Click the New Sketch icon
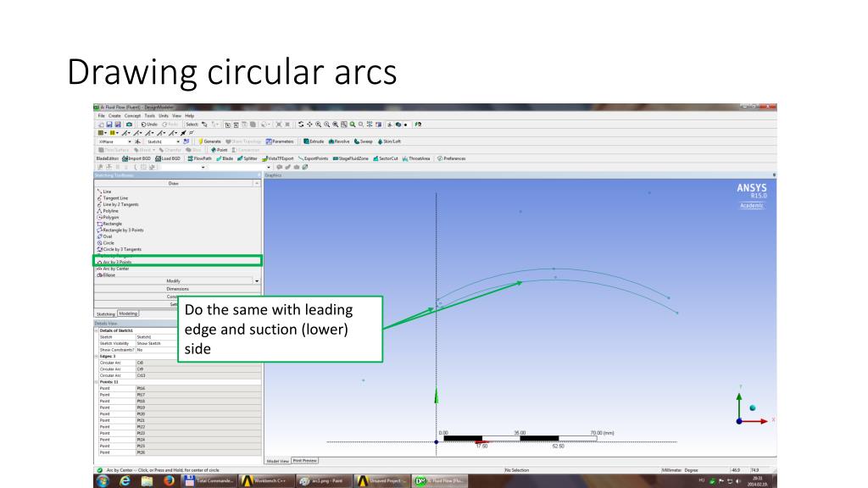868x488 pixels. [186, 141]
